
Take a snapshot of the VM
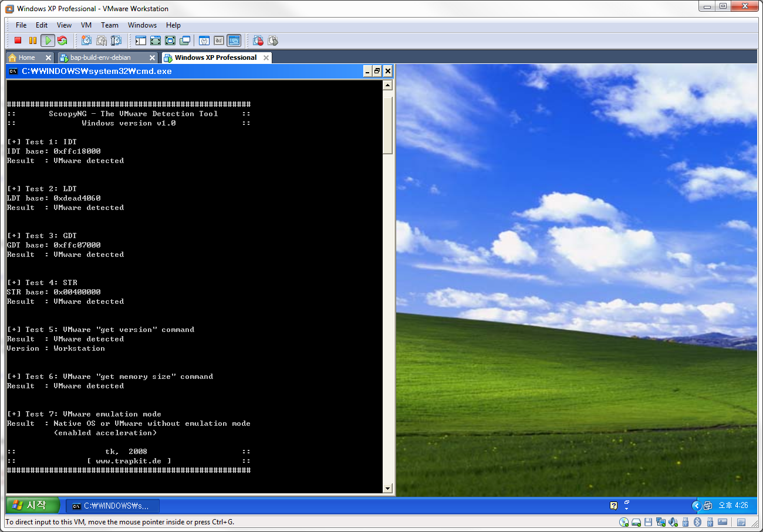(x=86, y=40)
